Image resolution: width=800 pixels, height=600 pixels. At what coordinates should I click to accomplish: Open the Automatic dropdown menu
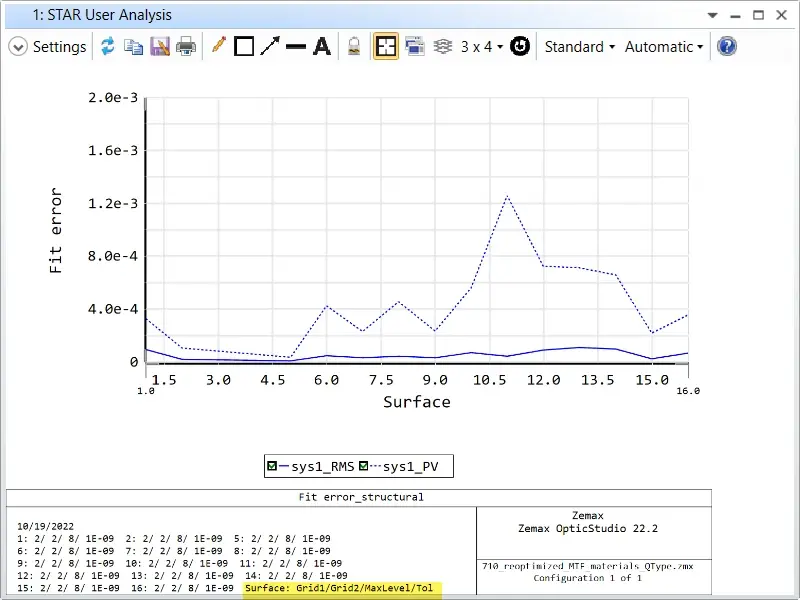pos(664,47)
